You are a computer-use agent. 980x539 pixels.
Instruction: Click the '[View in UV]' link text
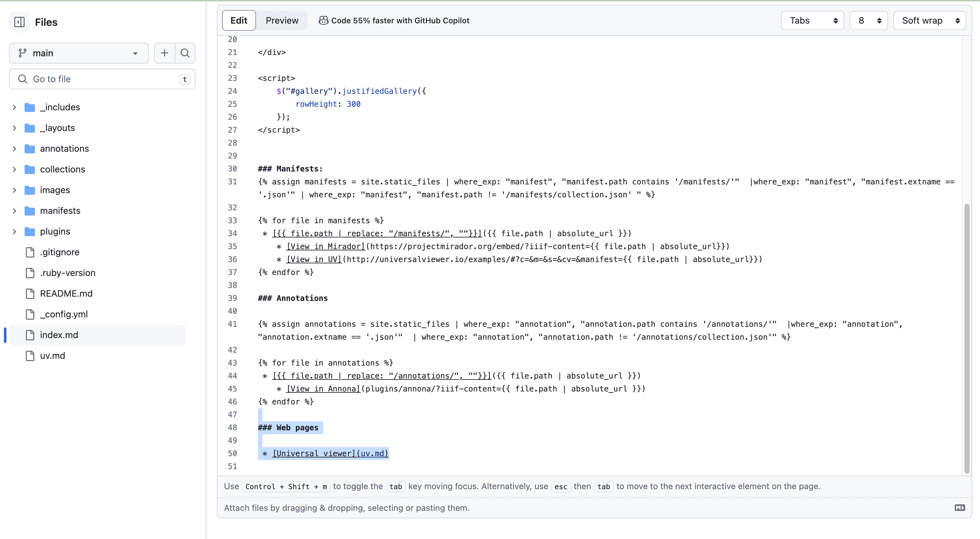click(314, 259)
